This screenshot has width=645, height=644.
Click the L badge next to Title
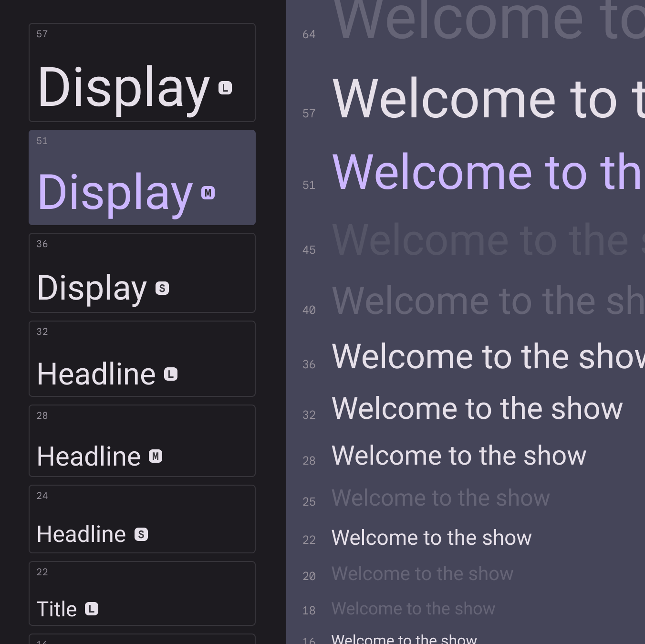pos(92,609)
